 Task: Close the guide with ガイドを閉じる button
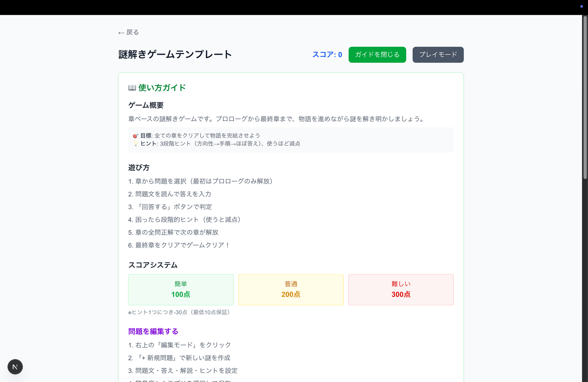[x=377, y=54]
